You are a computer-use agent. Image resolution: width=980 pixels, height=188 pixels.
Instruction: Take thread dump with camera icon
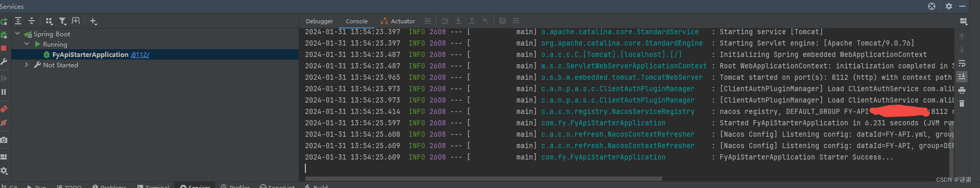coord(4,140)
